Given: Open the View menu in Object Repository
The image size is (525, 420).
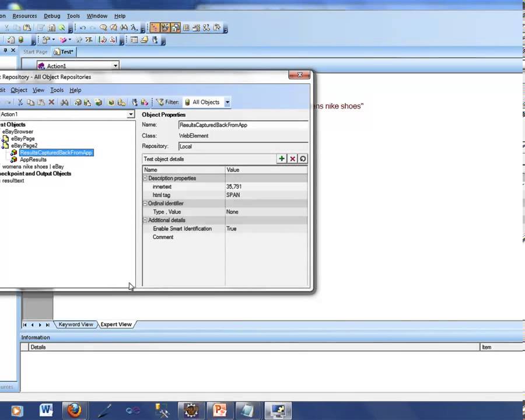Looking at the screenshot, I should click(38, 90).
